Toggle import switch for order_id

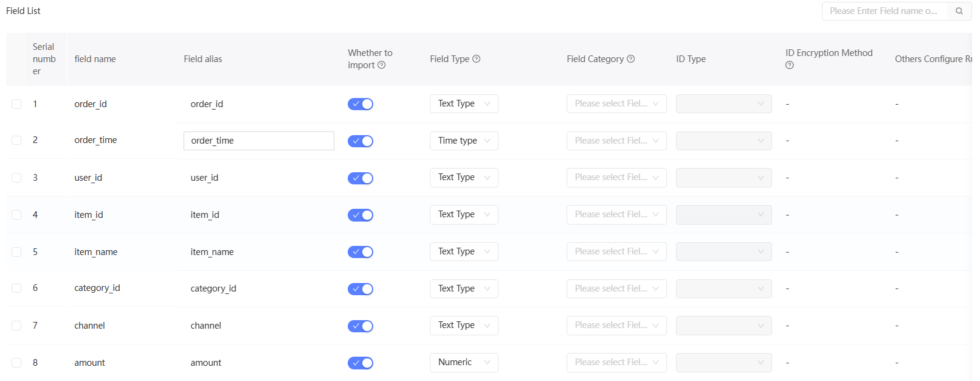[361, 104]
